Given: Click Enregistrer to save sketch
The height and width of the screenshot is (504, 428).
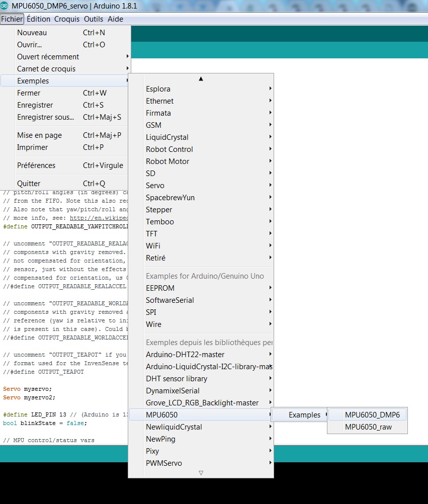Looking at the screenshot, I should [x=65, y=105].
